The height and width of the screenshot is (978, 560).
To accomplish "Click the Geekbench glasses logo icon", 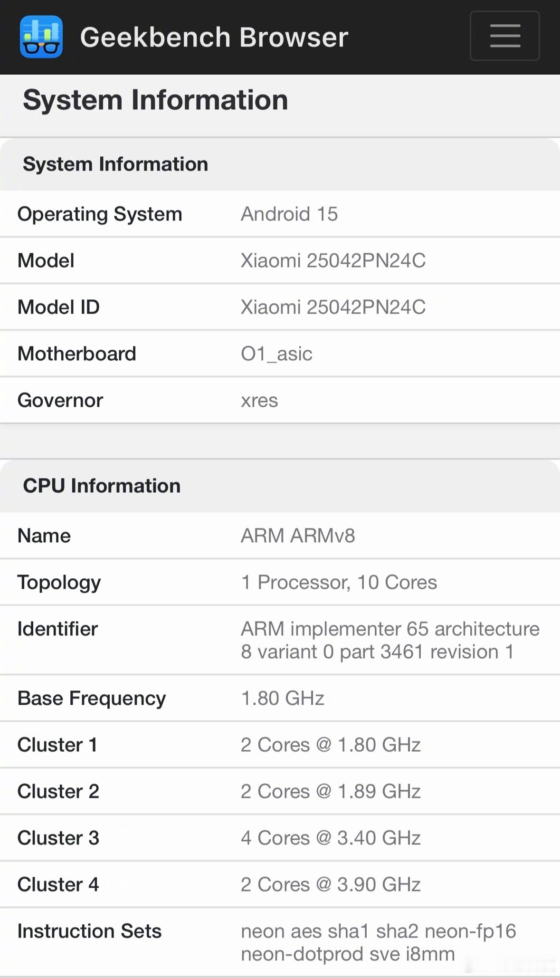I will 41,37.
